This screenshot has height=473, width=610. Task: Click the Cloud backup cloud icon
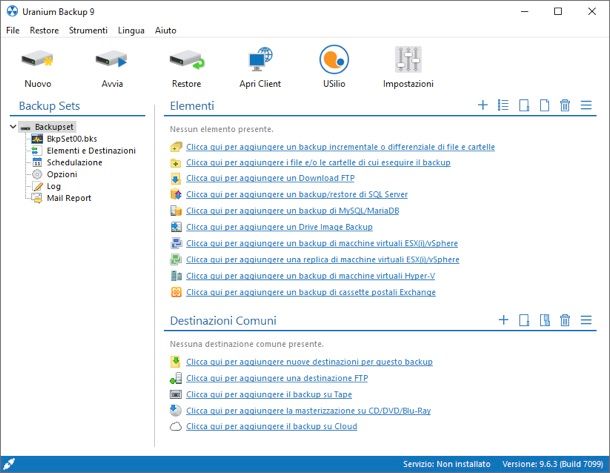coord(176,427)
